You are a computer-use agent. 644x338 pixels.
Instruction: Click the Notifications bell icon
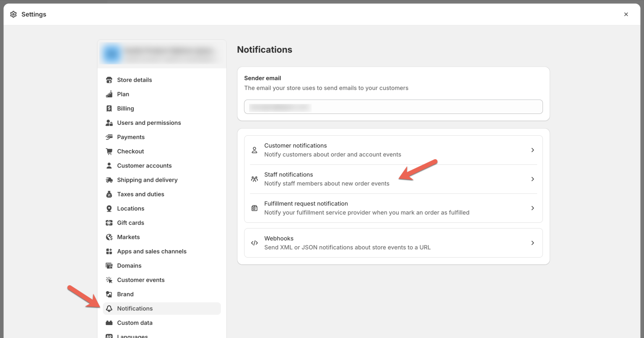109,308
